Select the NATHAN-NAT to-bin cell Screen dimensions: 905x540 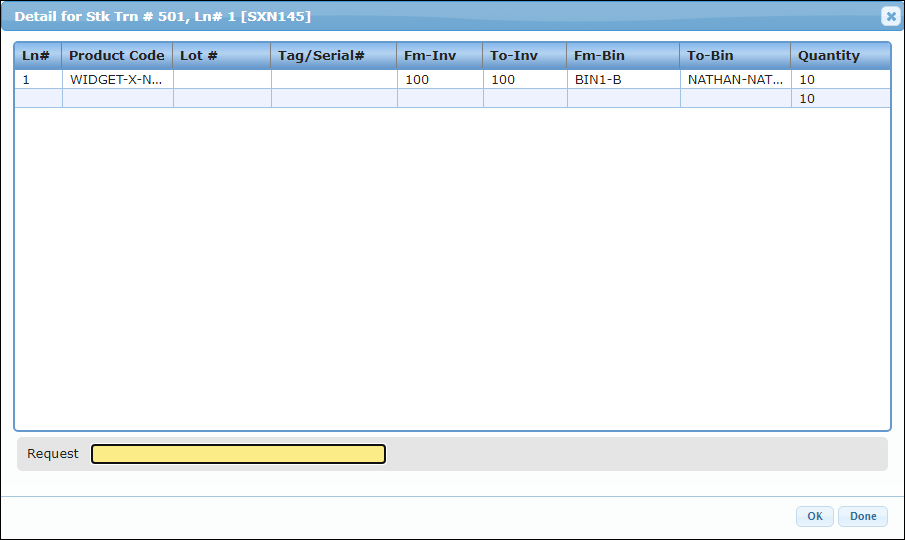(735, 79)
